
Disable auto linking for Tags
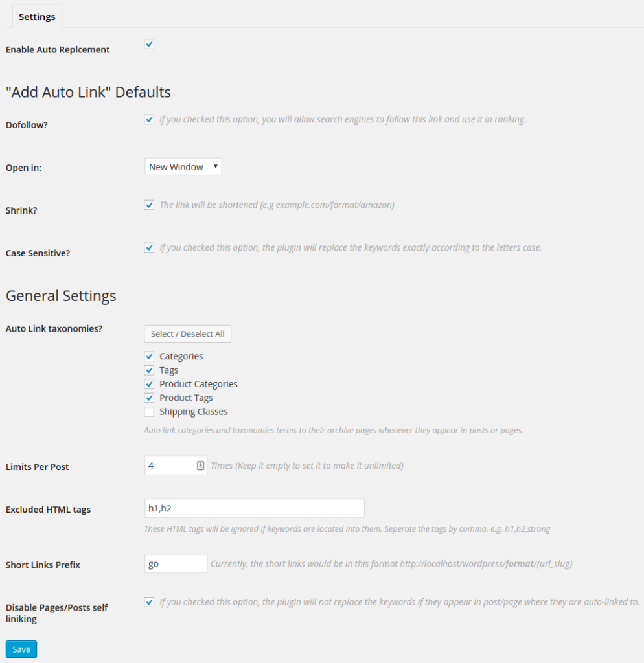coord(149,370)
